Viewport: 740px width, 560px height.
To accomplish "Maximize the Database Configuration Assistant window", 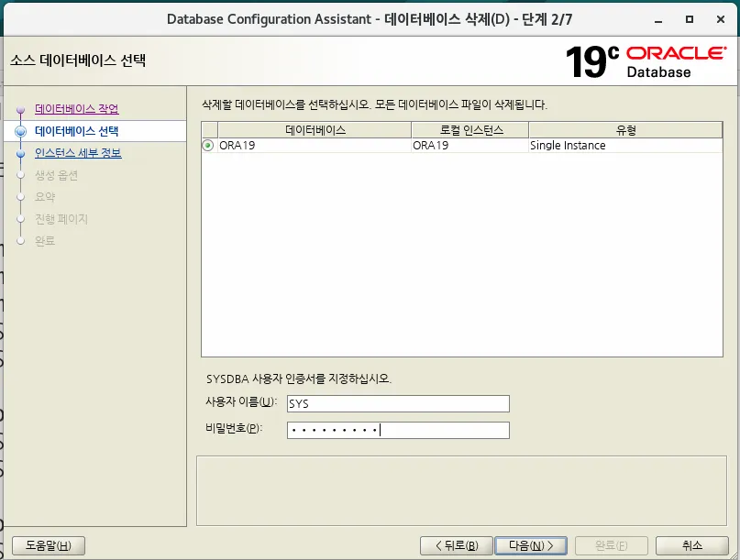I will (x=690, y=19).
